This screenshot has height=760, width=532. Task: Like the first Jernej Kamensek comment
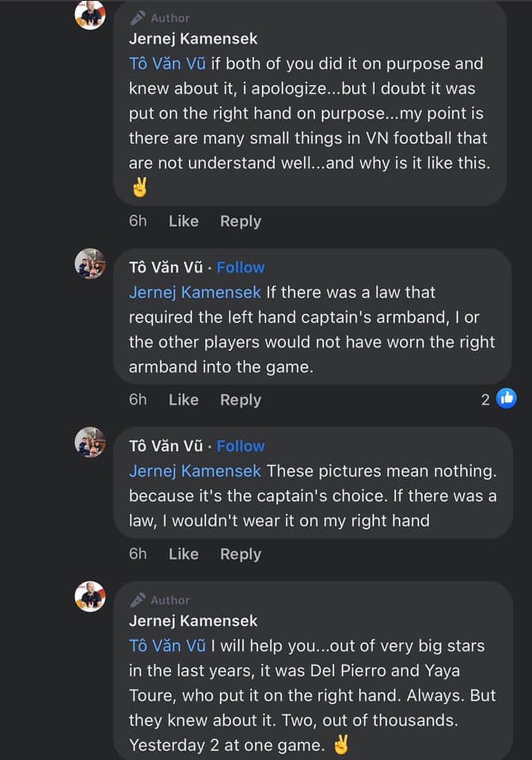click(184, 221)
